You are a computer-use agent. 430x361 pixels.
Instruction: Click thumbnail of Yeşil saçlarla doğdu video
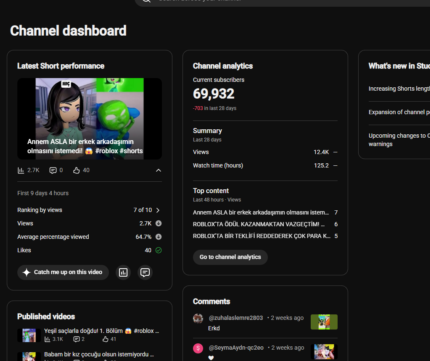[x=29, y=335]
